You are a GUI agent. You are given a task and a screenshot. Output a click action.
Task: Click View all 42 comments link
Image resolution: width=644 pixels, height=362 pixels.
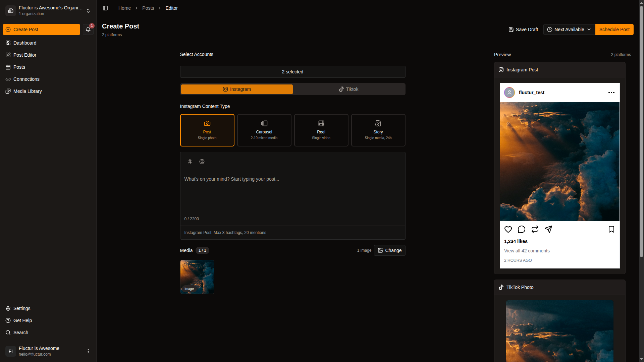click(x=527, y=250)
